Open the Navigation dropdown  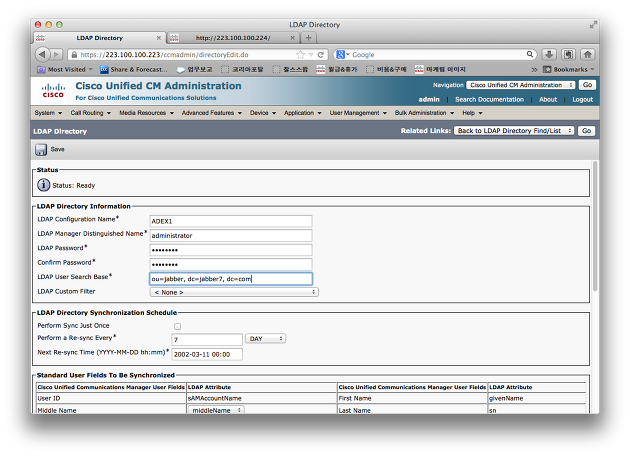[x=521, y=85]
